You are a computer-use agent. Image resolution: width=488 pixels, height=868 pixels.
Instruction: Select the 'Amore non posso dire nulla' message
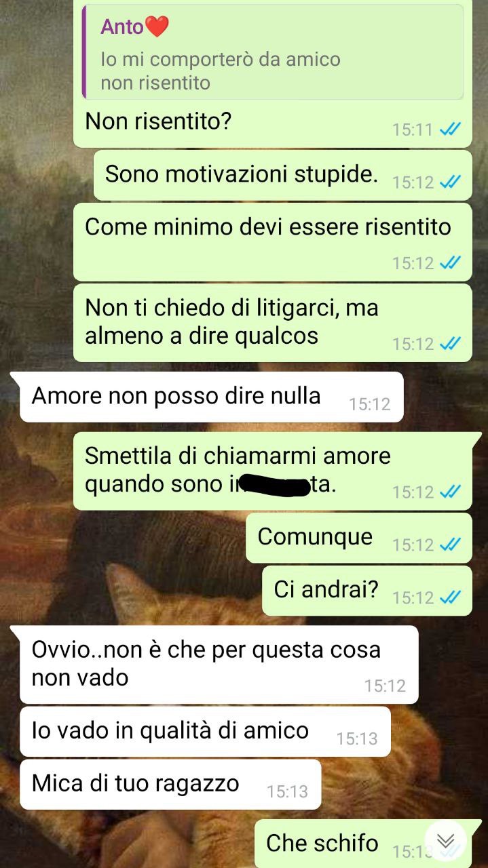[x=212, y=397]
